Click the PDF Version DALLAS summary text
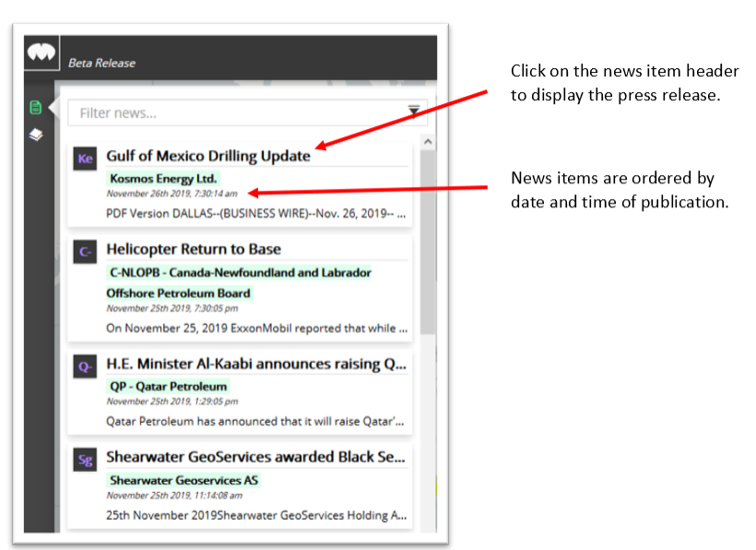The height and width of the screenshot is (550, 756). 256,214
